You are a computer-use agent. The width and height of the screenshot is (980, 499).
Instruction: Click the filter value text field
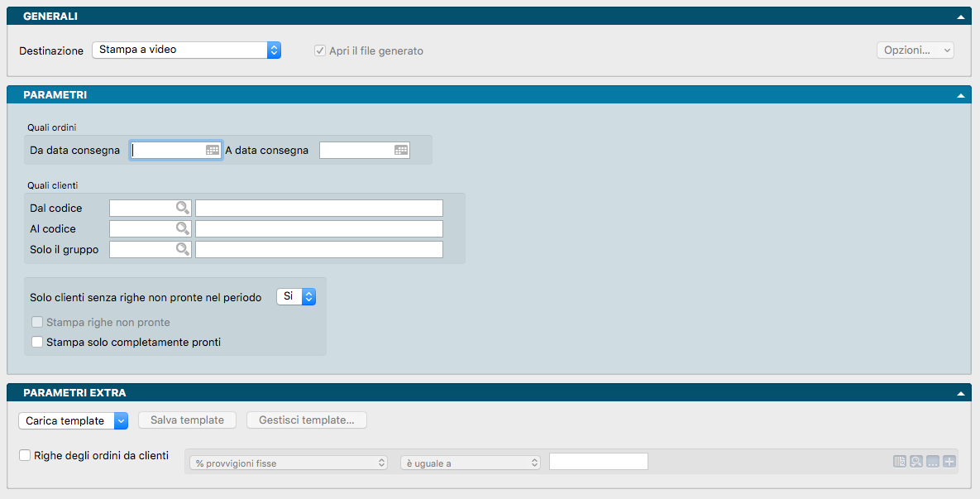click(x=598, y=462)
